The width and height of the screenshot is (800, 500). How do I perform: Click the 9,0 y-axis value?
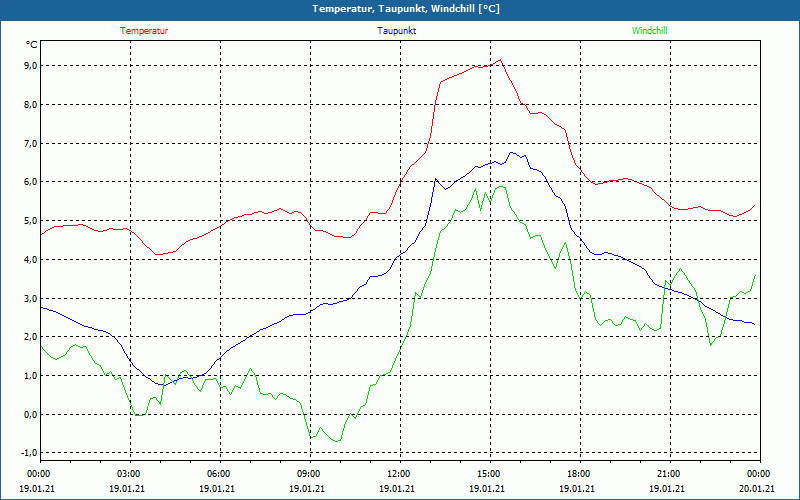[31, 66]
